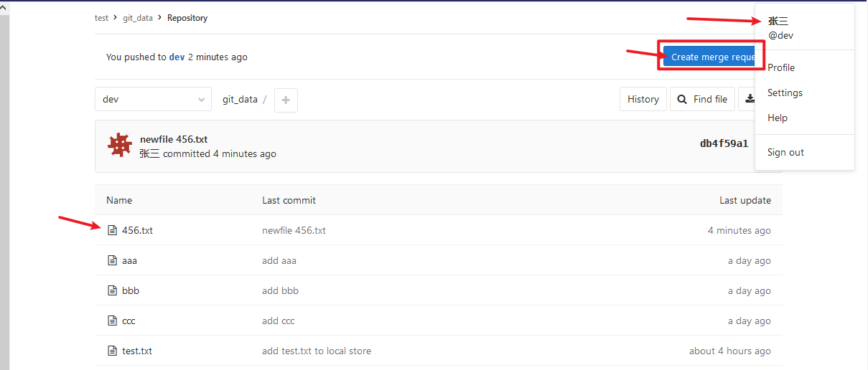Open the test breadcrumb link

point(101,18)
